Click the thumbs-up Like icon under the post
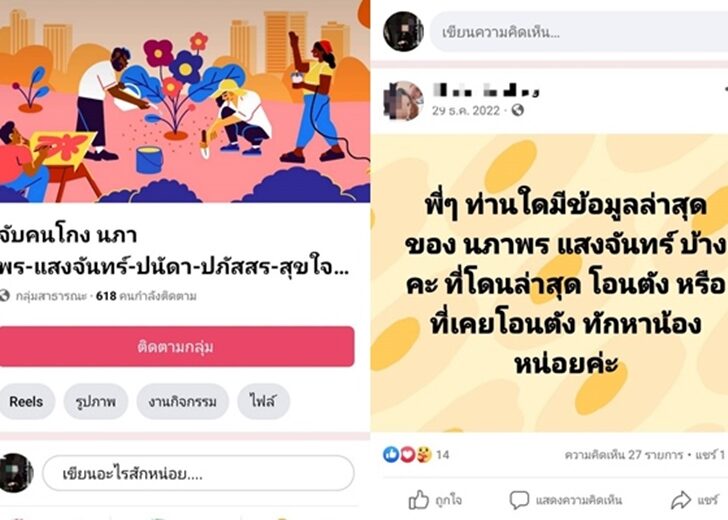This screenshot has height=520, width=728. pos(418,500)
